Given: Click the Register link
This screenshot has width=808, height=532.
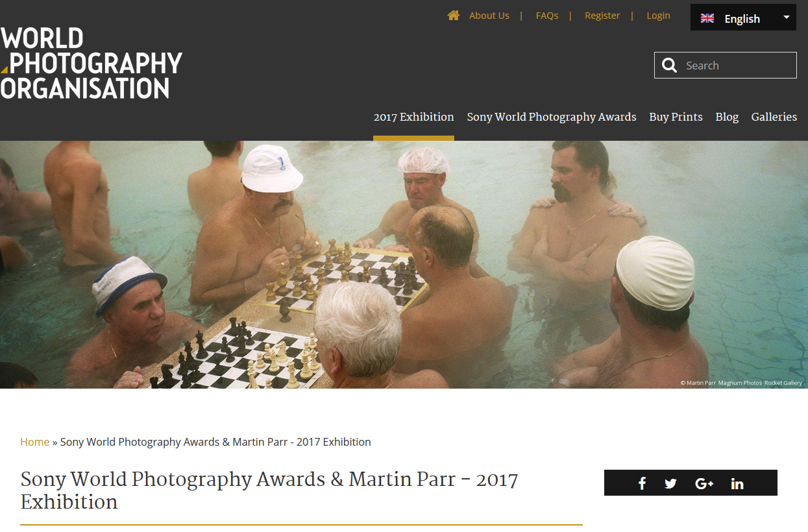Looking at the screenshot, I should [602, 16].
